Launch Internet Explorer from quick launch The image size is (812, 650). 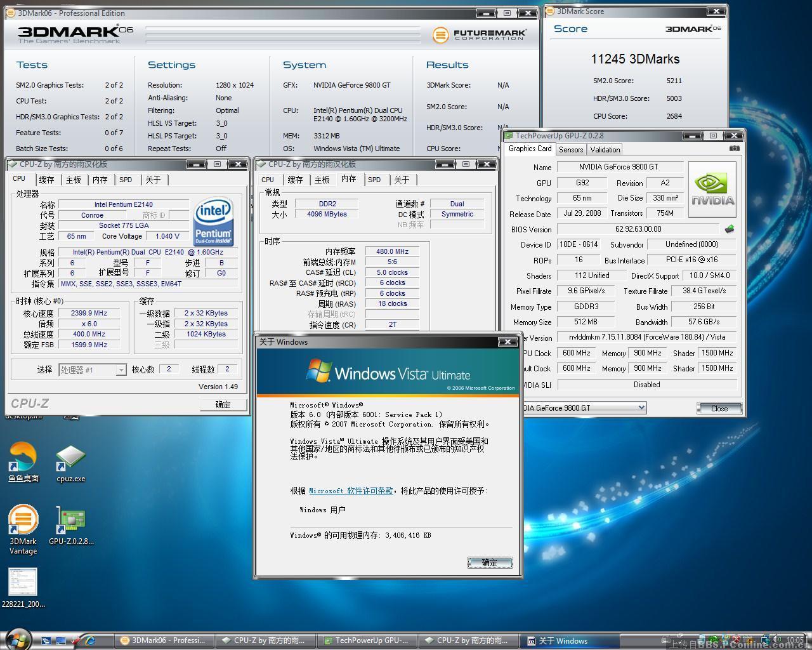coord(90,640)
